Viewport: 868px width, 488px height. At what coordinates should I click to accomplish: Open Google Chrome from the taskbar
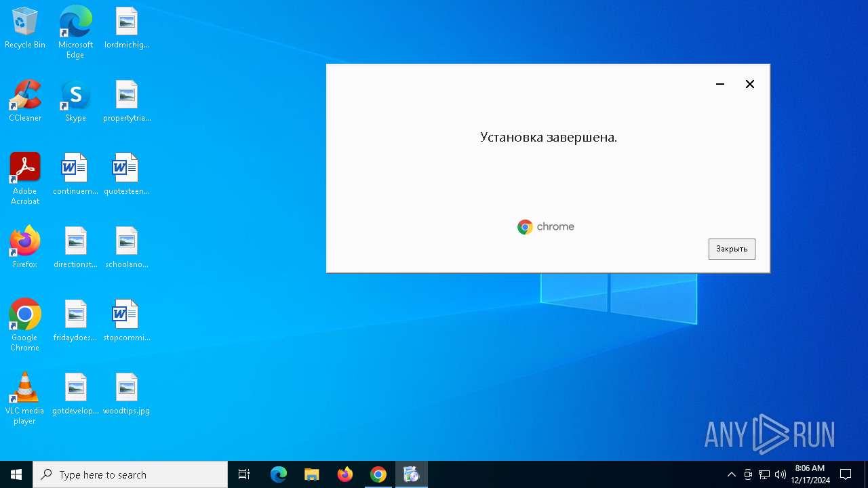pos(378,474)
